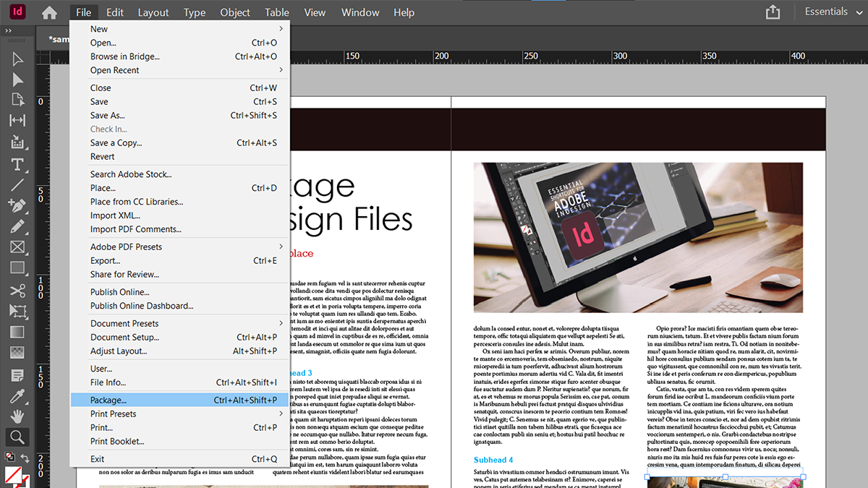Viewport: 868px width, 488px height.
Task: Select the Scissors tool
Action: 17,289
